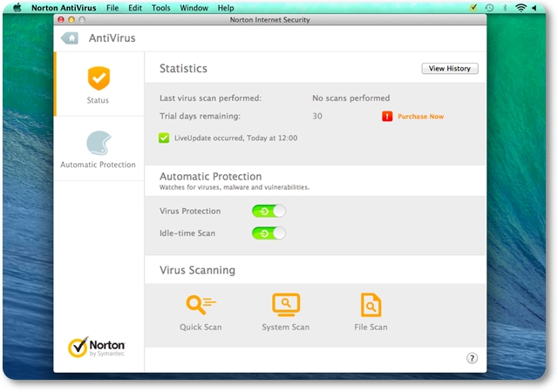Click the Norton Internet Security window title
558x392 pixels.
point(269,19)
